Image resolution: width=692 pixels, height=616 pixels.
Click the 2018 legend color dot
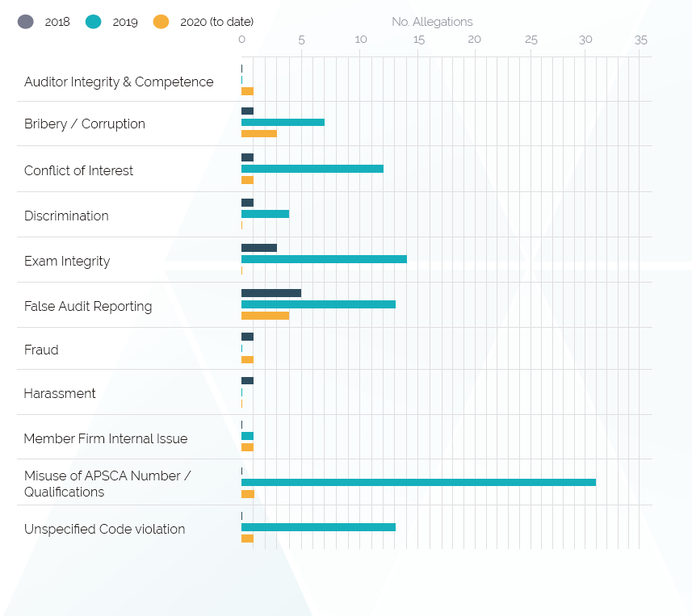pyautogui.click(x=25, y=22)
